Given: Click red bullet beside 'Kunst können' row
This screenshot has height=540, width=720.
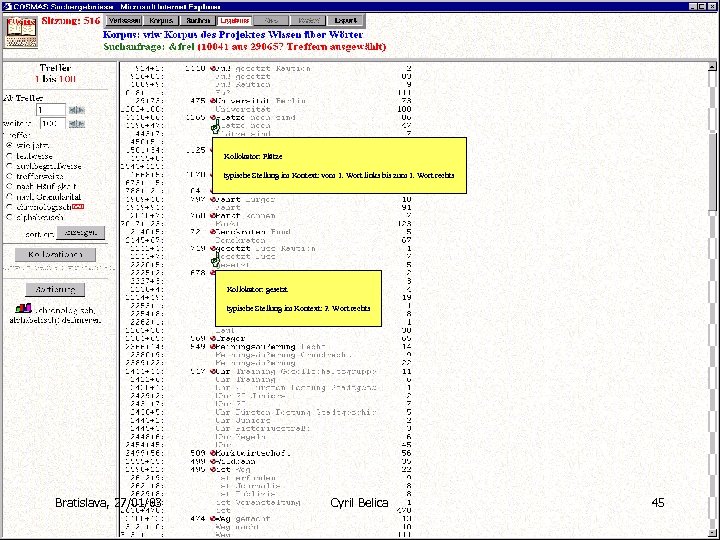Looking at the screenshot, I should 213,216.
